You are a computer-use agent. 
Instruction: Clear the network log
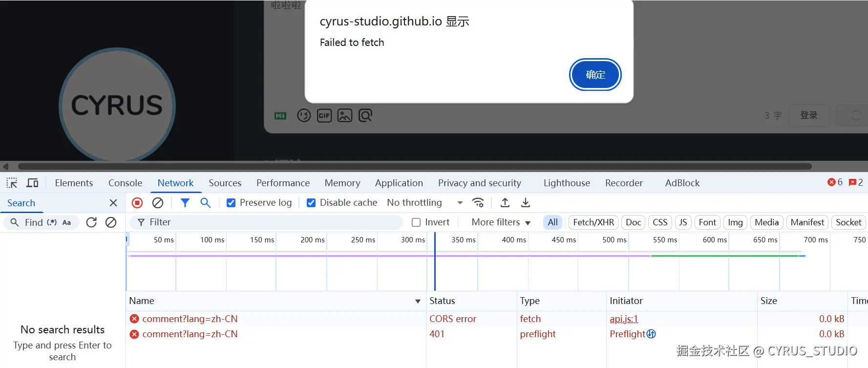[158, 202]
